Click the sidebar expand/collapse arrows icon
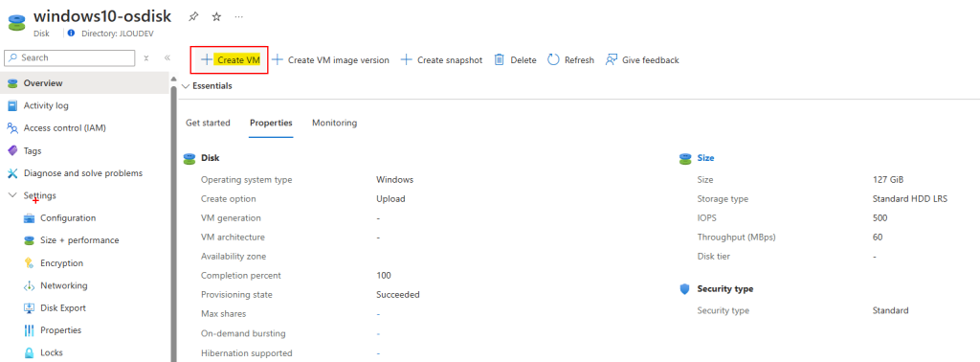This screenshot has height=362, width=980. pos(145,57)
